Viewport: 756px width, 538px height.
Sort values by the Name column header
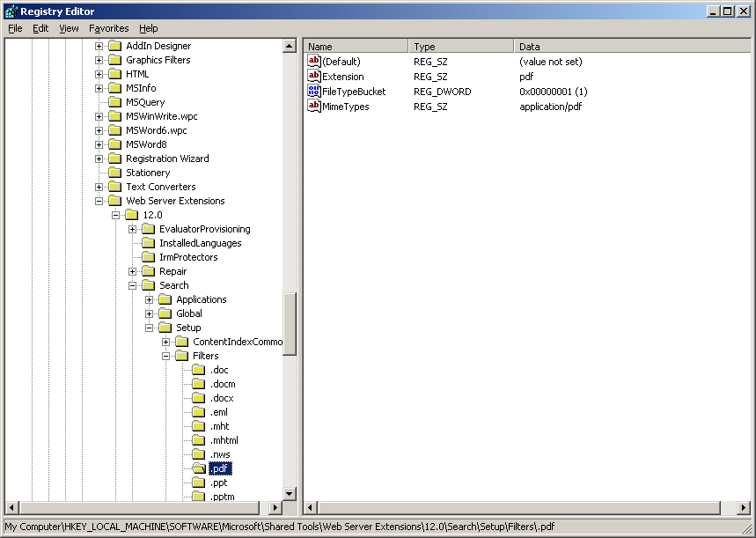tap(356, 47)
